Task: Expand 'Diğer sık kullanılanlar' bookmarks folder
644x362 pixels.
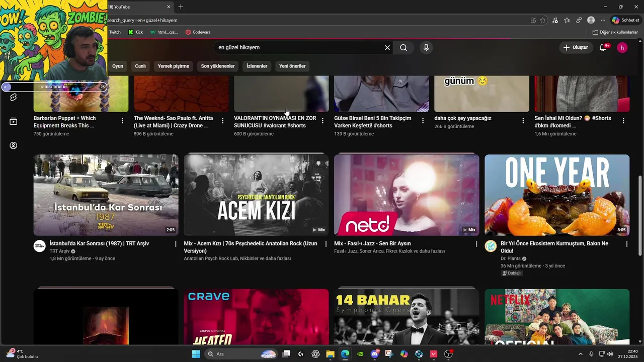Action: tap(615, 32)
